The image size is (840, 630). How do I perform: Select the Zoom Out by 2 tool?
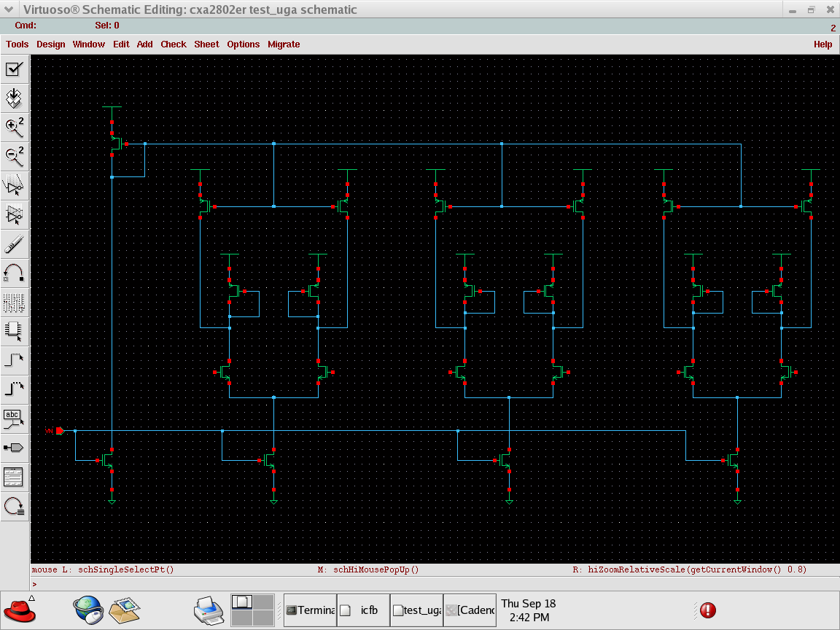click(x=15, y=156)
